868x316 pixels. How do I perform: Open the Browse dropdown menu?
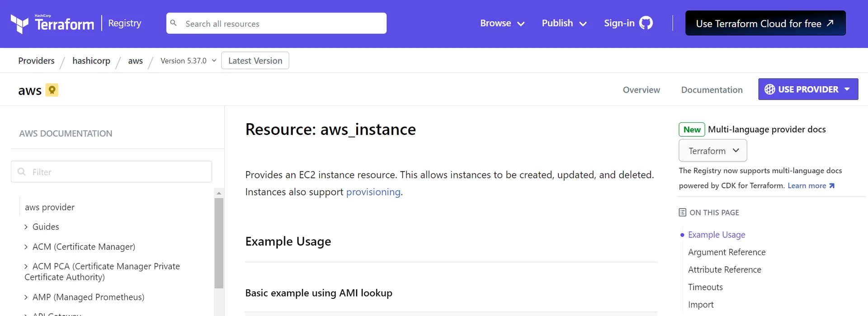(x=502, y=23)
